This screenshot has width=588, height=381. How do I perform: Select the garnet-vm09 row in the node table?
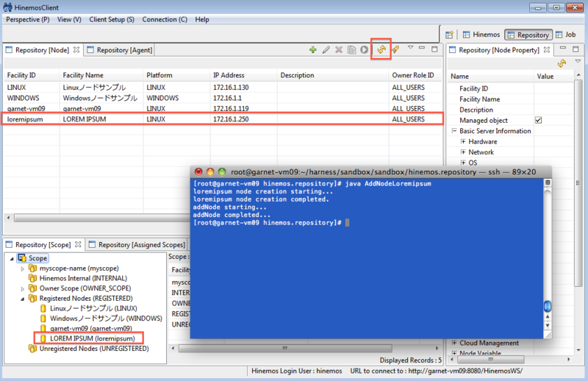[x=223, y=108]
